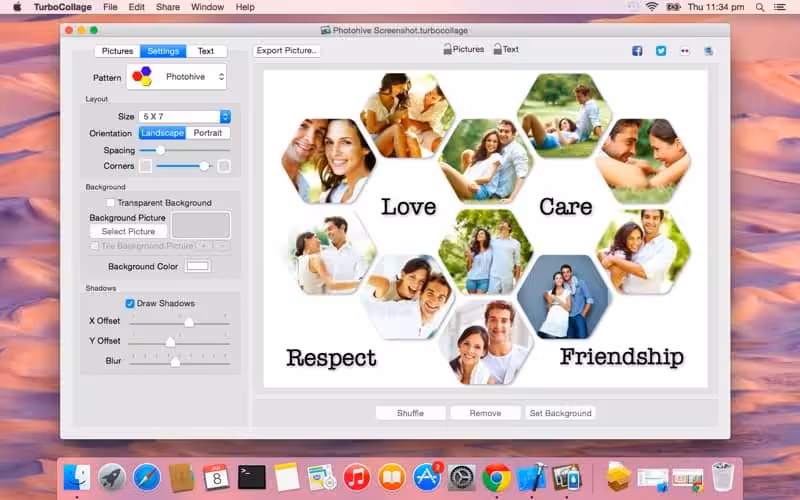Click the Shuffle button

(x=410, y=413)
